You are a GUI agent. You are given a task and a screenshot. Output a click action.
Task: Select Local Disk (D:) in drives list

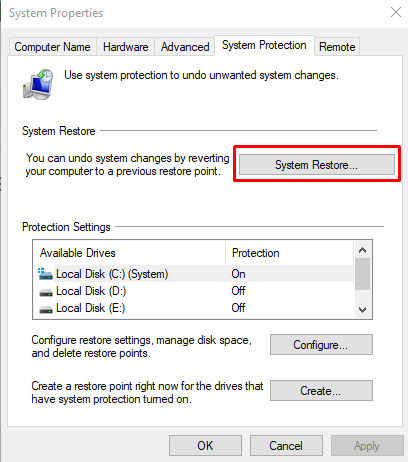193,291
